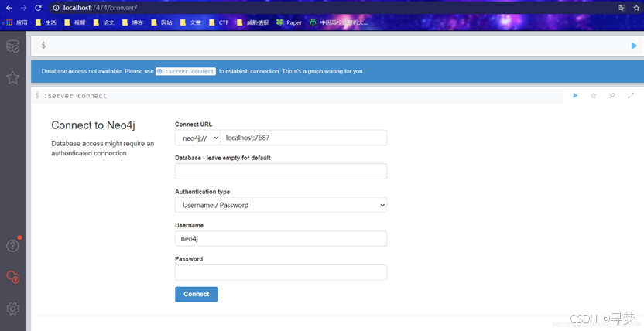View site information icon before the URL

[57, 8]
